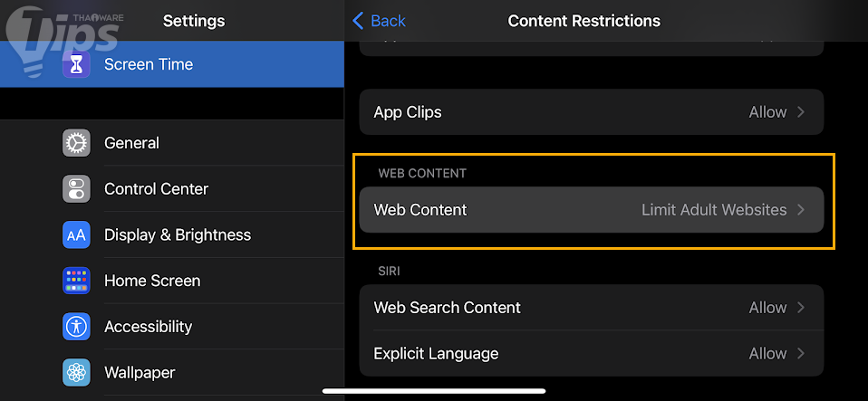
Task: Go Back to previous settings page
Action: tap(379, 21)
